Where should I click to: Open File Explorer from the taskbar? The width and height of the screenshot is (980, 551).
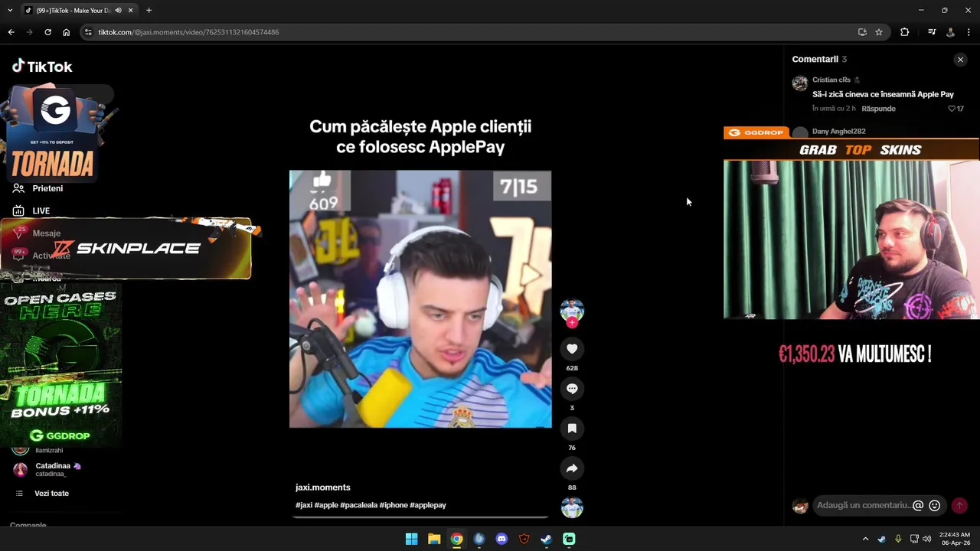pos(434,539)
